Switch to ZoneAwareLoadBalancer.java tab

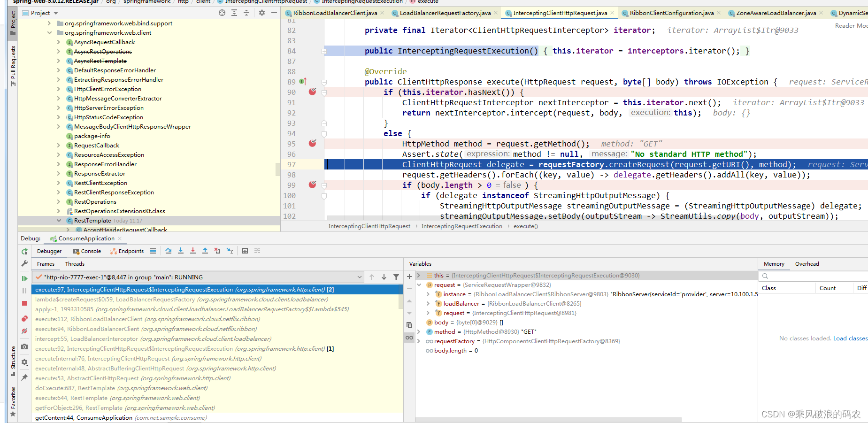[776, 13]
